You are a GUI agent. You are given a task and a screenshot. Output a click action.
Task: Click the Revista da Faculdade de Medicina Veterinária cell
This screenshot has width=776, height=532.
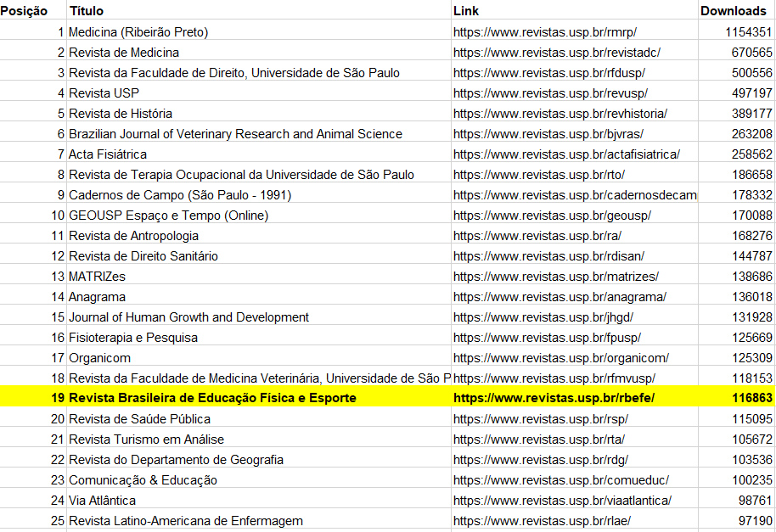pyautogui.click(x=259, y=378)
